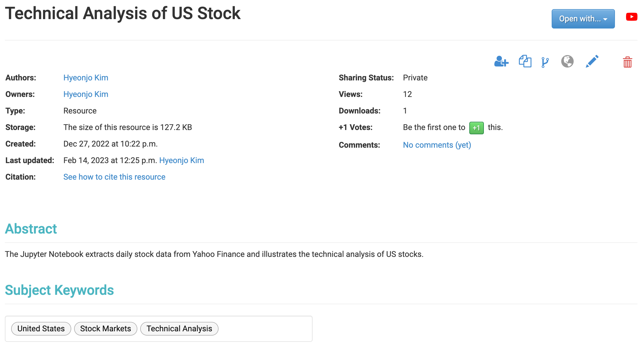Click the Abstract section heading
The image size is (644, 345).
(31, 229)
